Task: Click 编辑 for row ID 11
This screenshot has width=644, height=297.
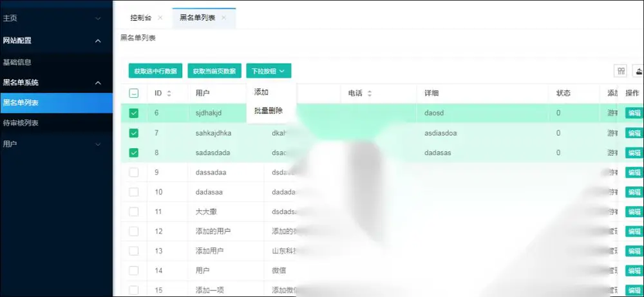Action: [x=634, y=211]
